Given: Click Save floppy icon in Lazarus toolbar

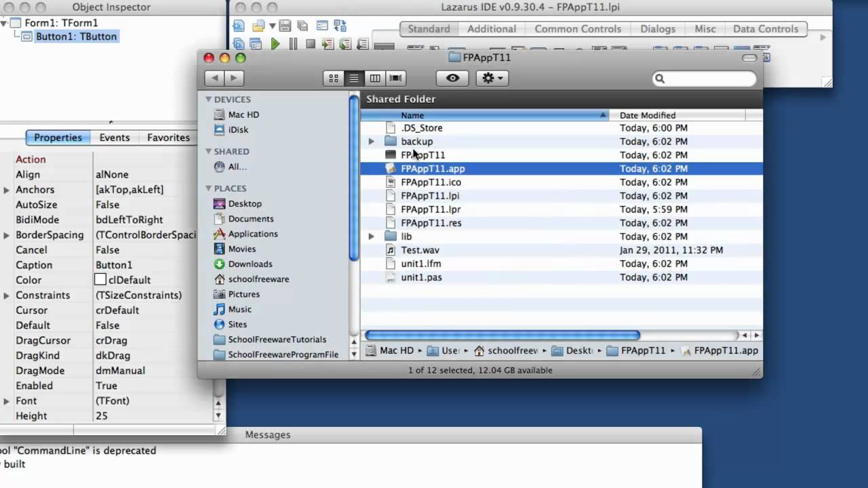Looking at the screenshot, I should point(285,26).
